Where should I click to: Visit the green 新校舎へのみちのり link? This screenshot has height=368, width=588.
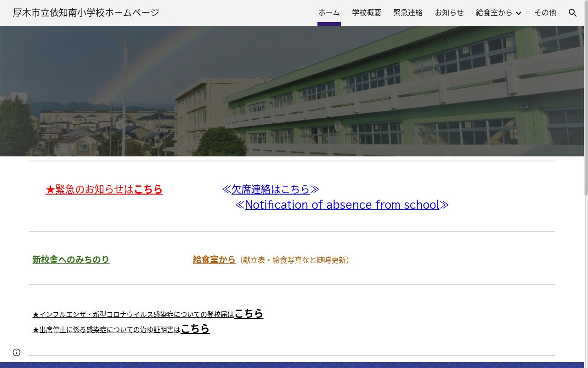71,260
